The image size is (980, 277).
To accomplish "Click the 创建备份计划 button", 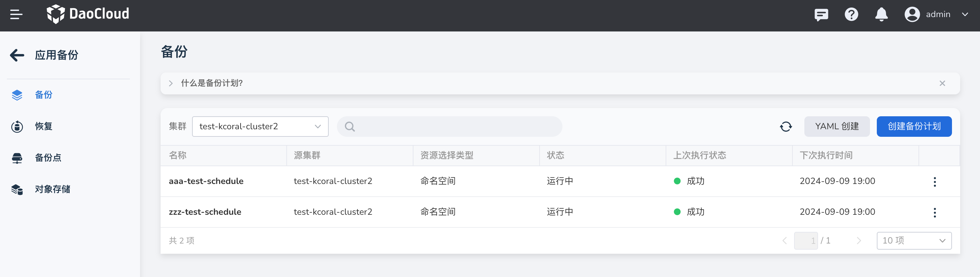I will [914, 126].
